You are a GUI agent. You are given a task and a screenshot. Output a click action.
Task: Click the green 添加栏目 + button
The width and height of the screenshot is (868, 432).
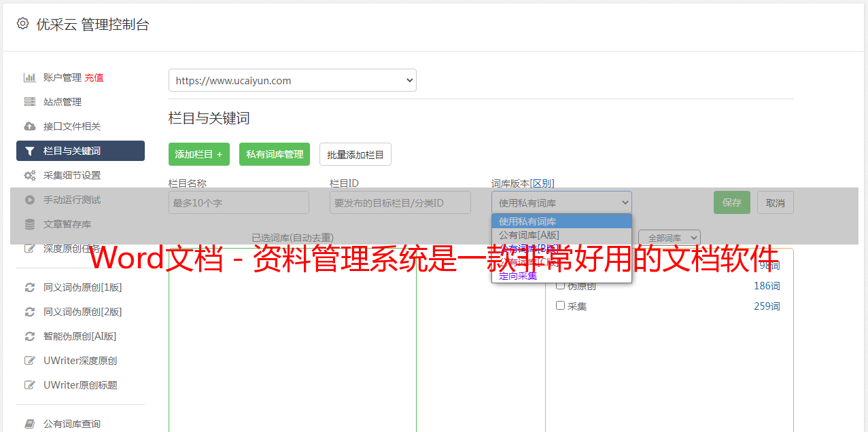point(199,154)
